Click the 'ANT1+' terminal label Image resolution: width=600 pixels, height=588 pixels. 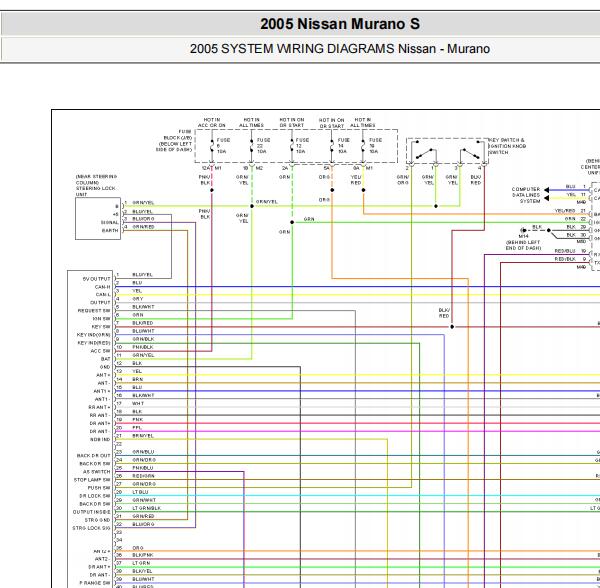pos(102,391)
